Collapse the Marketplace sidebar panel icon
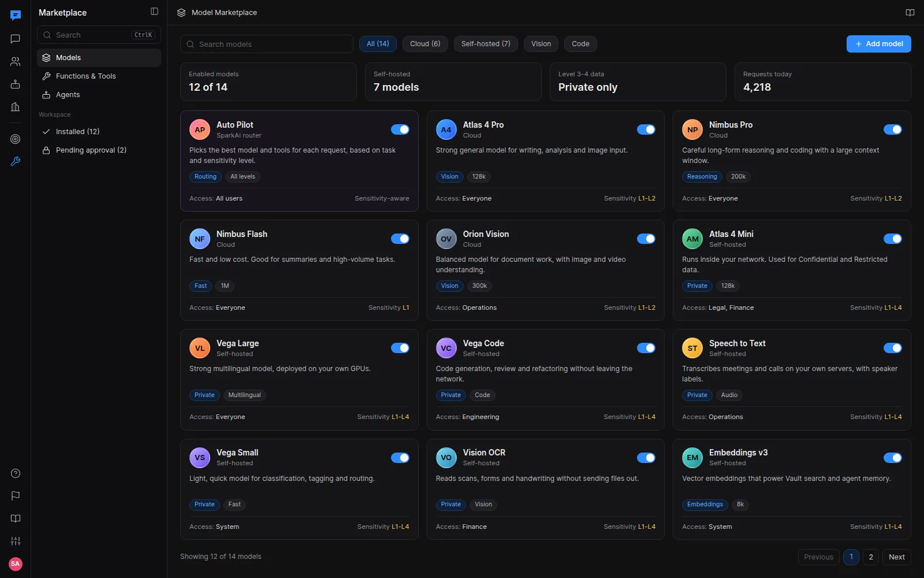This screenshot has width=924, height=578. [x=154, y=12]
